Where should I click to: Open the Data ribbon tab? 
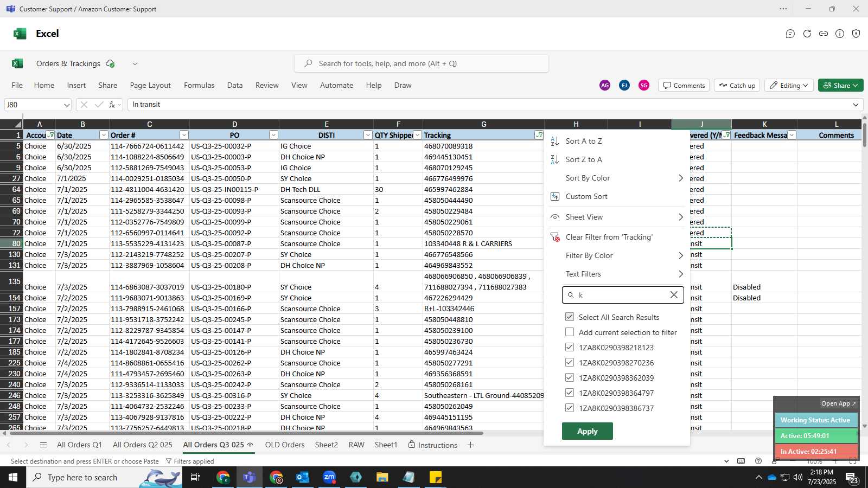coord(235,85)
